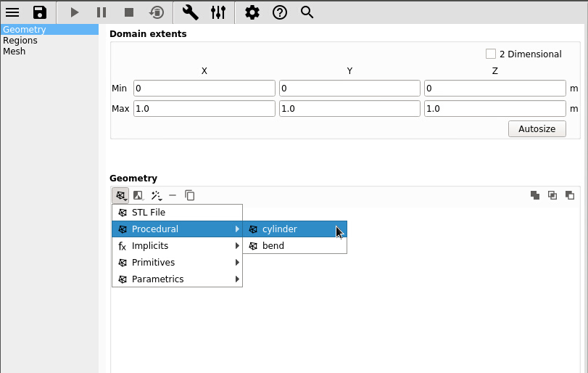Image resolution: width=588 pixels, height=373 pixels.
Task: Open the gear settings icon
Action: pyautogui.click(x=252, y=12)
